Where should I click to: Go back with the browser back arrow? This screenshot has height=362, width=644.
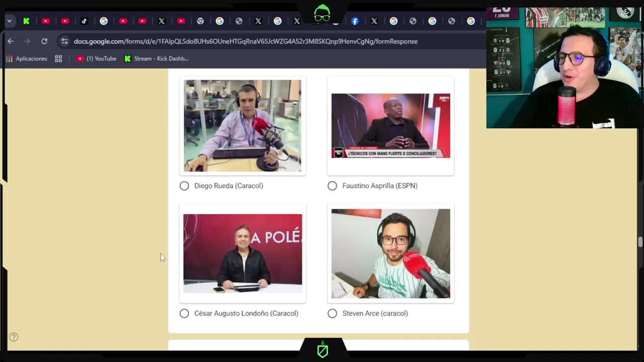click(11, 41)
